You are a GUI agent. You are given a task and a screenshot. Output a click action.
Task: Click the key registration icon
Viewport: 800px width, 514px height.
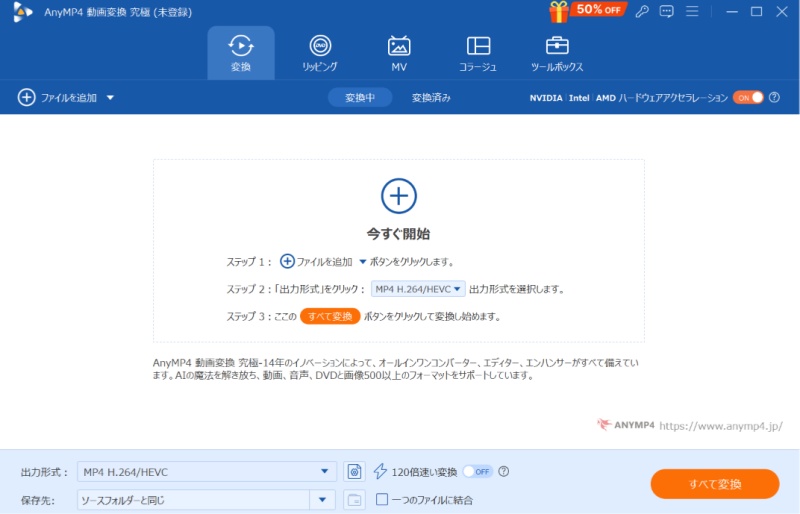(642, 11)
